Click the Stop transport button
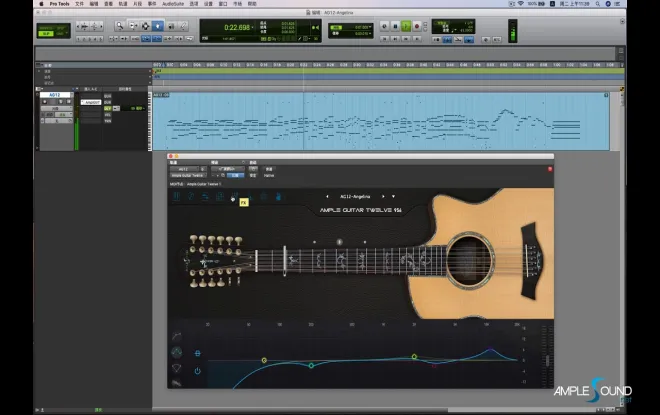Viewport: 660px width, 415px height. (395, 26)
